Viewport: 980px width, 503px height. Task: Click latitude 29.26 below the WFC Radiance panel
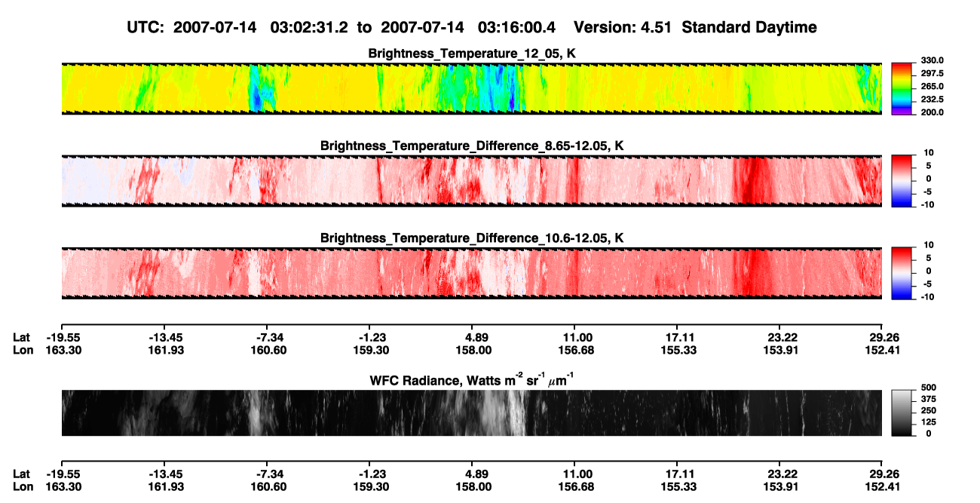click(x=884, y=474)
